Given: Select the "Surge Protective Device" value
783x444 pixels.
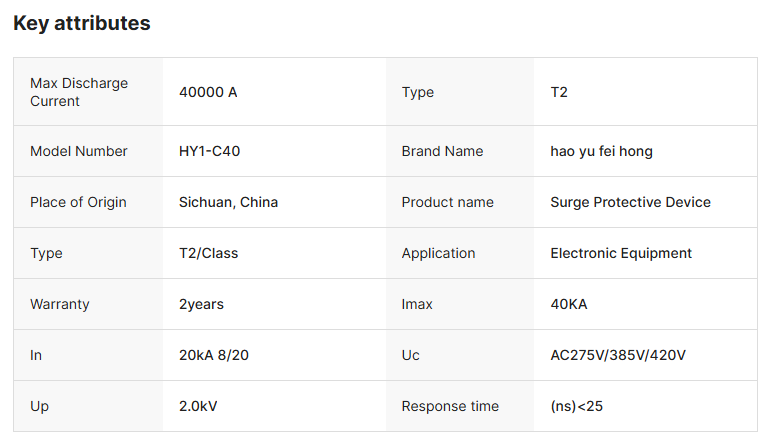Looking at the screenshot, I should pyautogui.click(x=630, y=202).
